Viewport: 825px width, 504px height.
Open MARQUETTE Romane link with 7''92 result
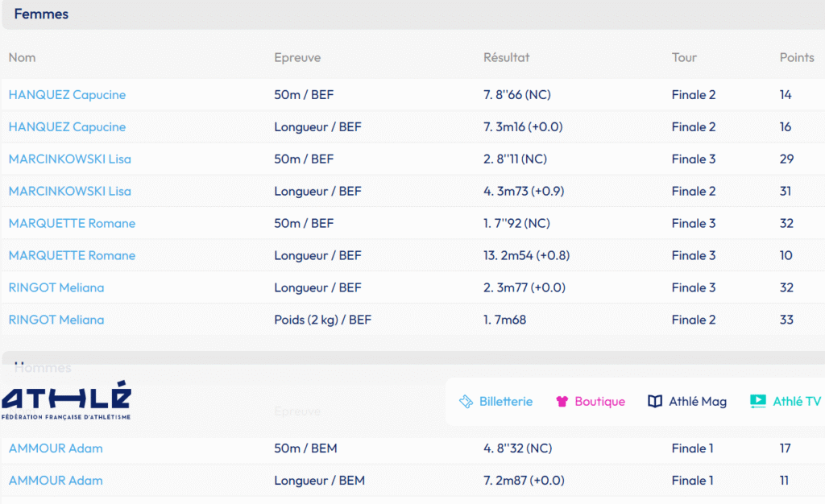72,224
